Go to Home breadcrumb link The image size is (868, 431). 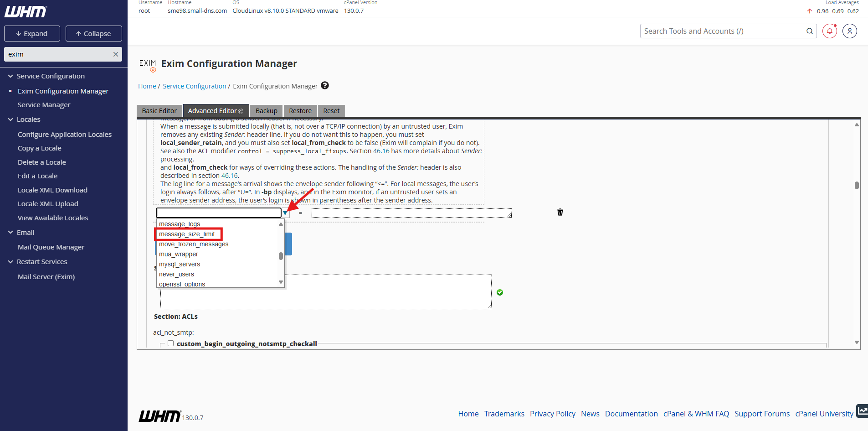pyautogui.click(x=147, y=86)
